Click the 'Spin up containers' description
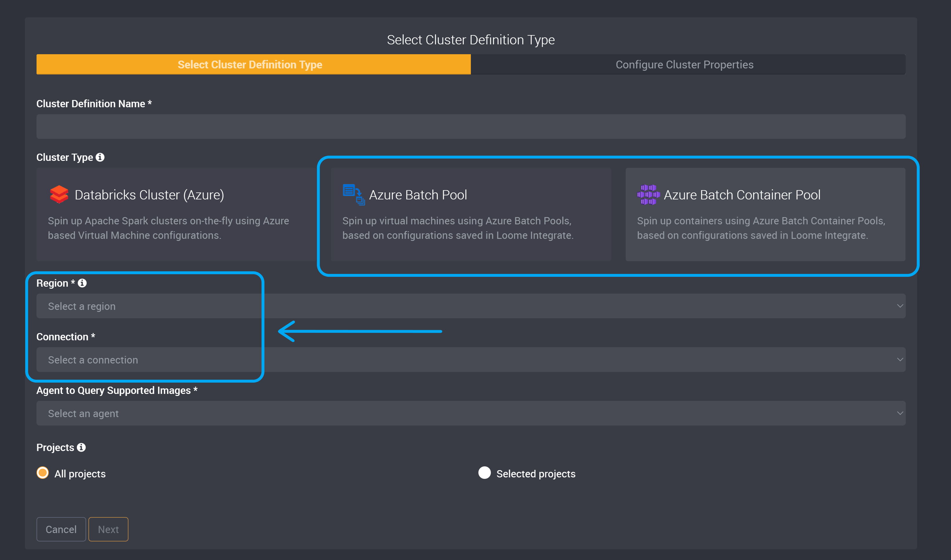 point(761,228)
